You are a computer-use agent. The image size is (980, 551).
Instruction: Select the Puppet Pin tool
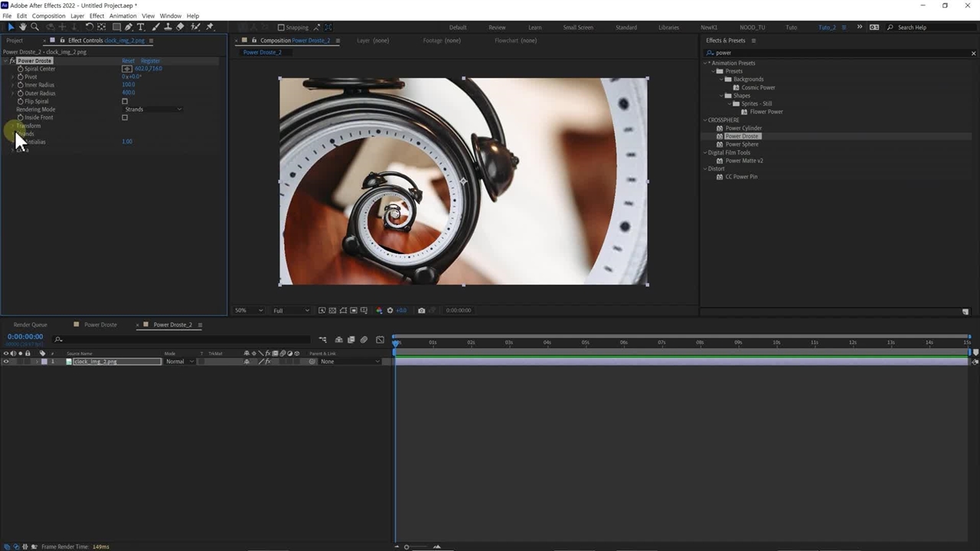[210, 27]
